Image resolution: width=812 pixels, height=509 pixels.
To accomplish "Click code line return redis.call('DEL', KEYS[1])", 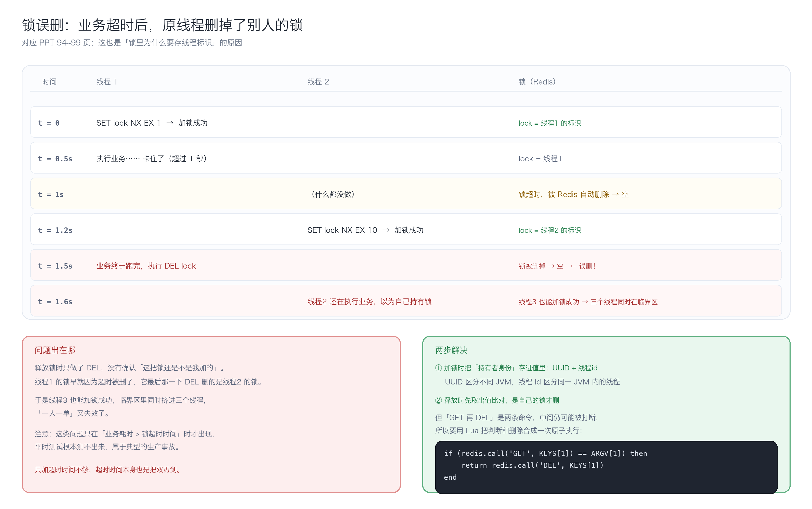I will 532,465.
